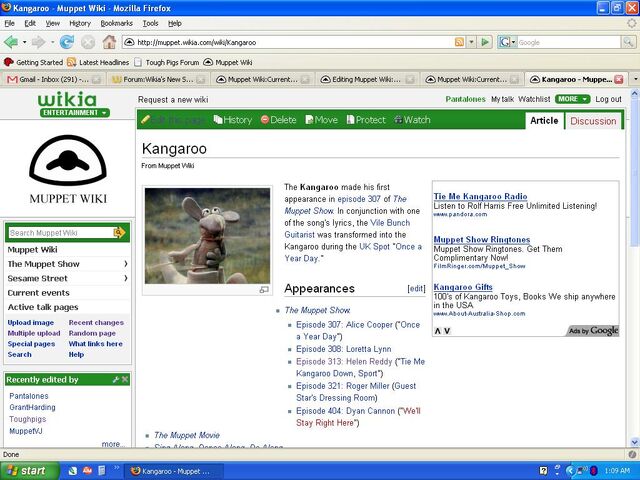Image resolution: width=640 pixels, height=480 pixels.
Task: Click the browser address bar URL field
Action: 294,42
